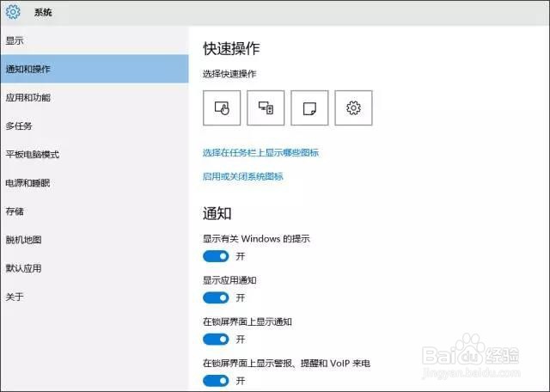
Task: Open 应用和功能 settings page
Action: (x=95, y=97)
